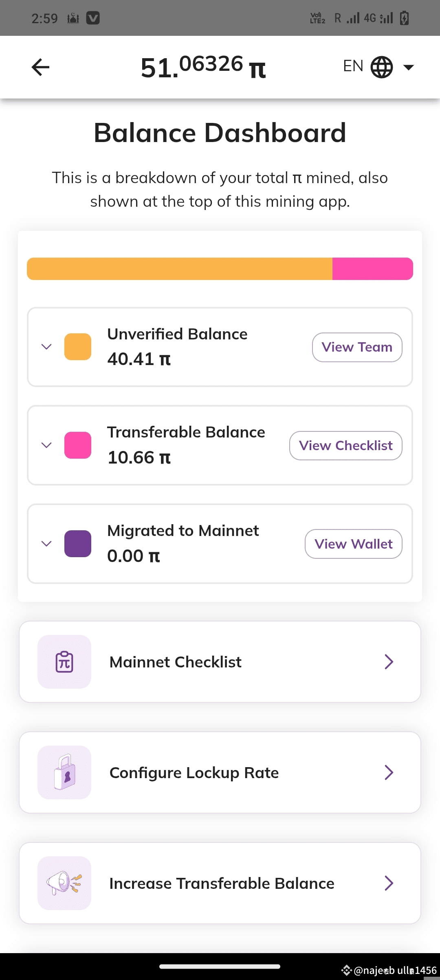Screen dimensions: 440x980
Task: Click the megaphone icon
Action: point(64,883)
